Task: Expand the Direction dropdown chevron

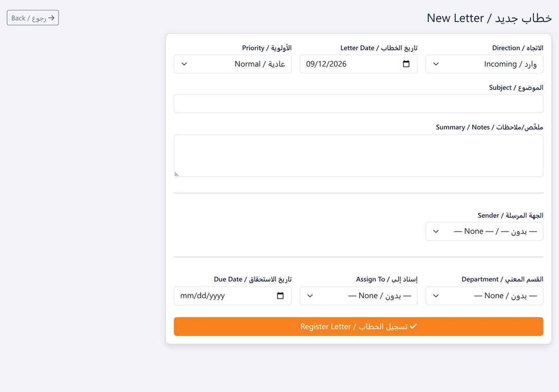Action: click(x=436, y=64)
